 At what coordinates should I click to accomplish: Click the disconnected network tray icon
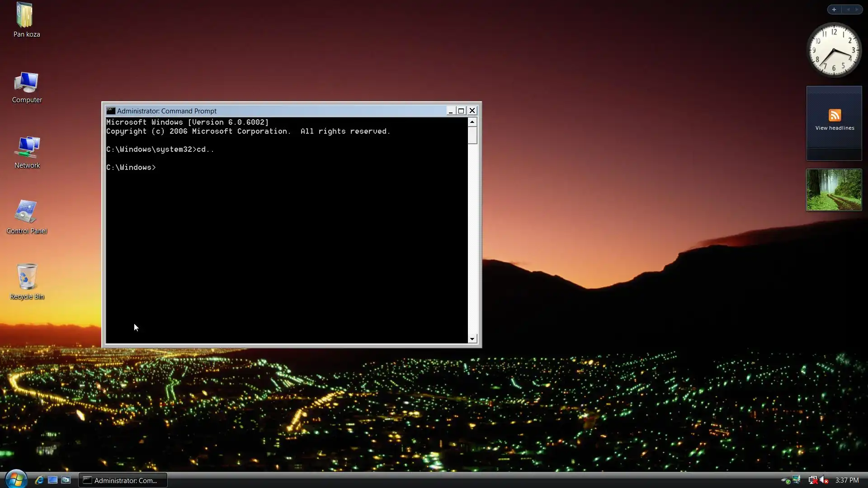(x=812, y=480)
